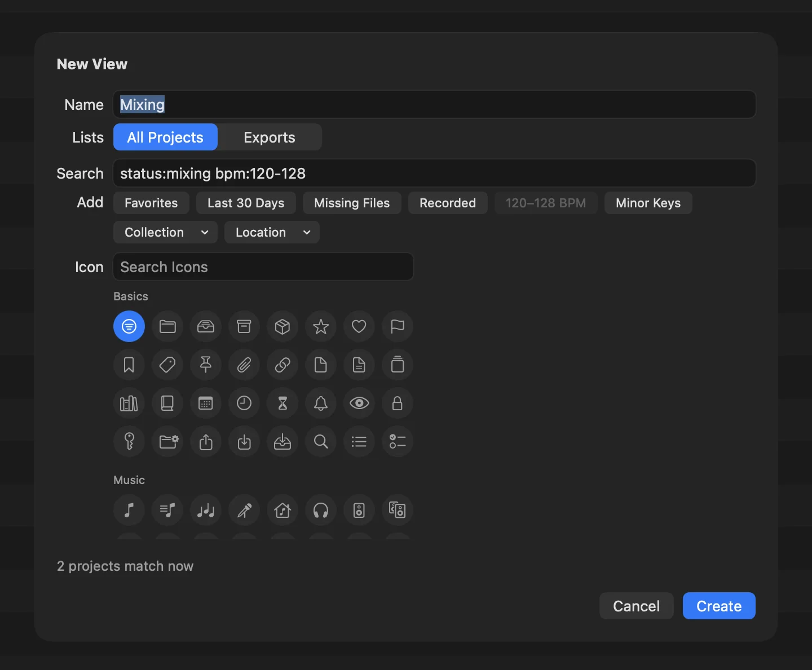812x670 pixels.
Task: Switch Lists to All Projects
Action: point(165,137)
